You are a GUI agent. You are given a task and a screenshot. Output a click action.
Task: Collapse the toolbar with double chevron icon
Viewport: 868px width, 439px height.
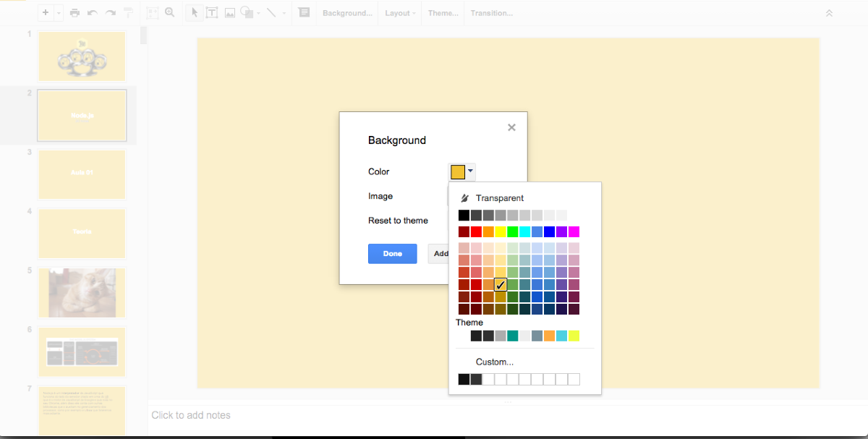(x=829, y=13)
